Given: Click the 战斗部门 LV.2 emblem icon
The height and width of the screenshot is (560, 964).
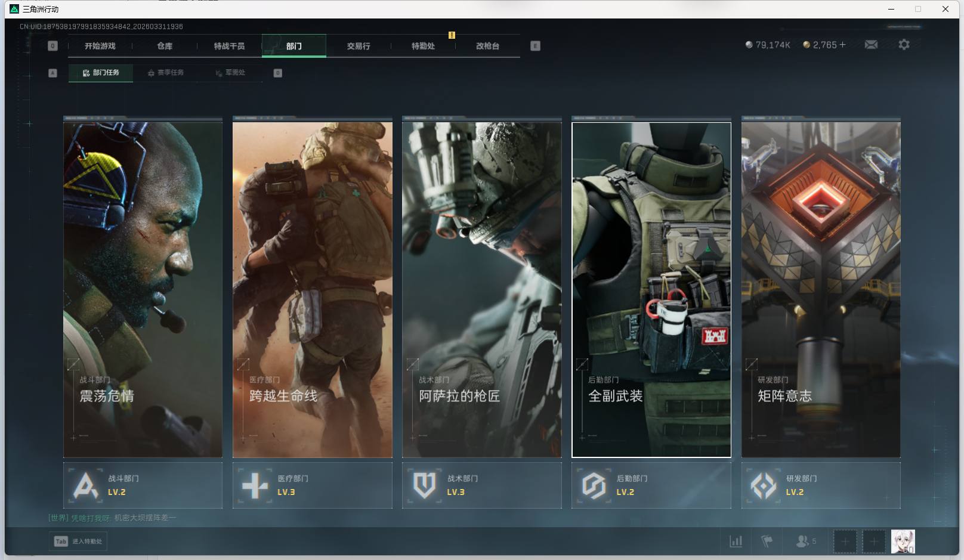Looking at the screenshot, I should (85, 485).
